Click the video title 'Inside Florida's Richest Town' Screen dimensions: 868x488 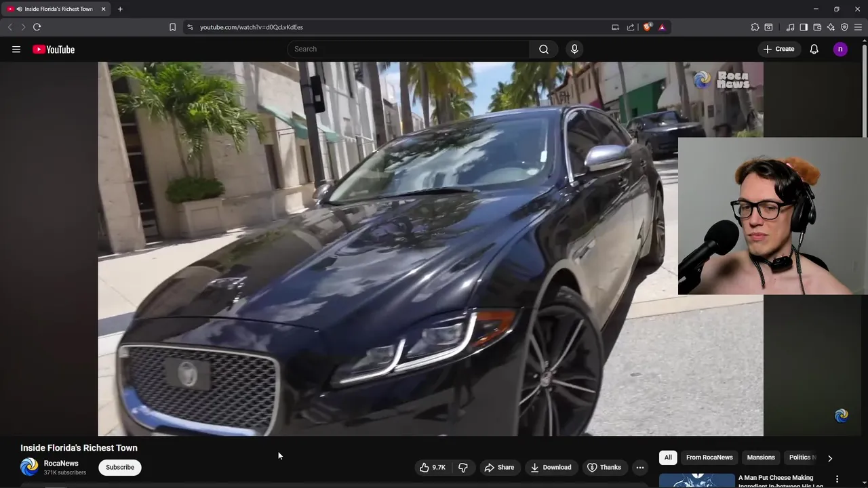click(x=79, y=448)
